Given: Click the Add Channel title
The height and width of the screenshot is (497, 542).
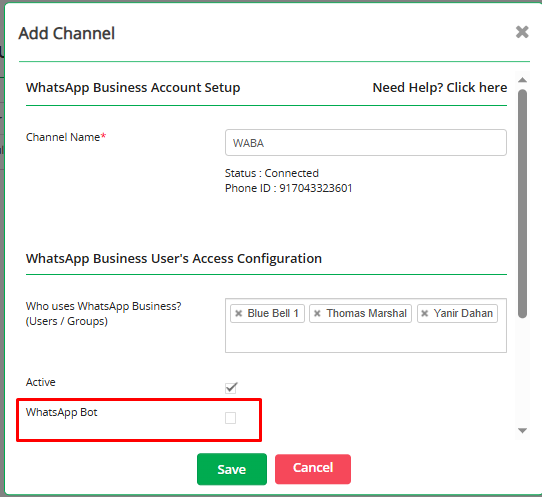Looking at the screenshot, I should click(66, 34).
